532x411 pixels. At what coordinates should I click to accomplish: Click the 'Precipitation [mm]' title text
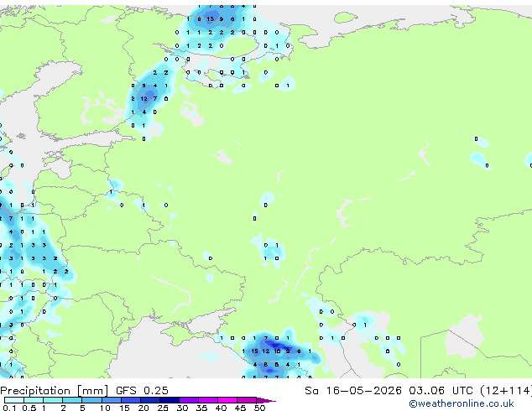[55, 391]
